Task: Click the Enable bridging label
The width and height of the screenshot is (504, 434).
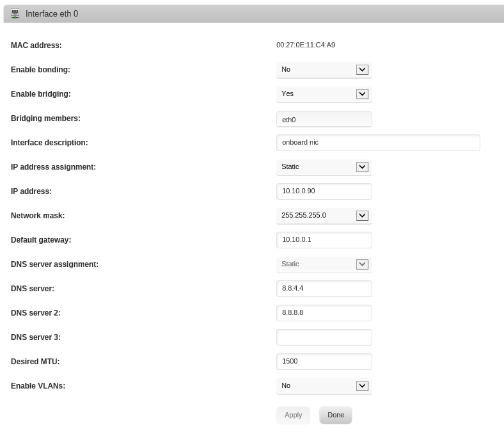Action: click(41, 94)
